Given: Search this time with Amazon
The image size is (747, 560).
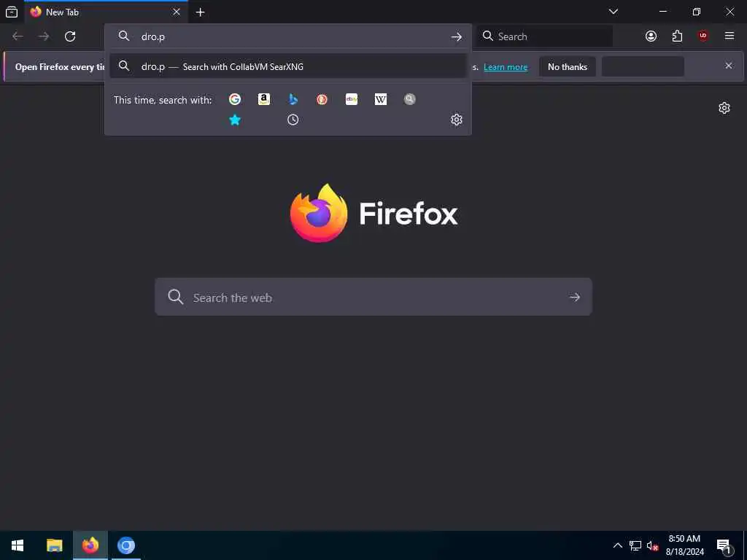Looking at the screenshot, I should (264, 99).
